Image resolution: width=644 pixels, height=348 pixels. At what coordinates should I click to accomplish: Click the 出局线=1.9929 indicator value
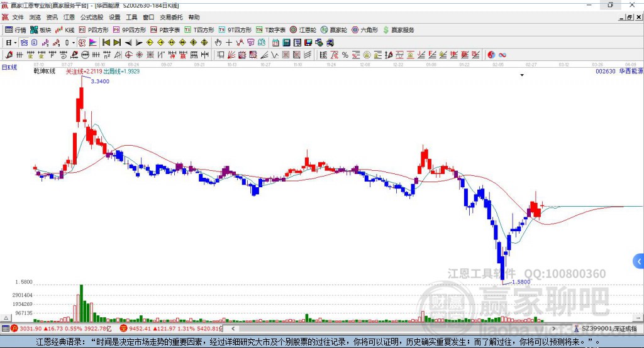[x=121, y=72]
